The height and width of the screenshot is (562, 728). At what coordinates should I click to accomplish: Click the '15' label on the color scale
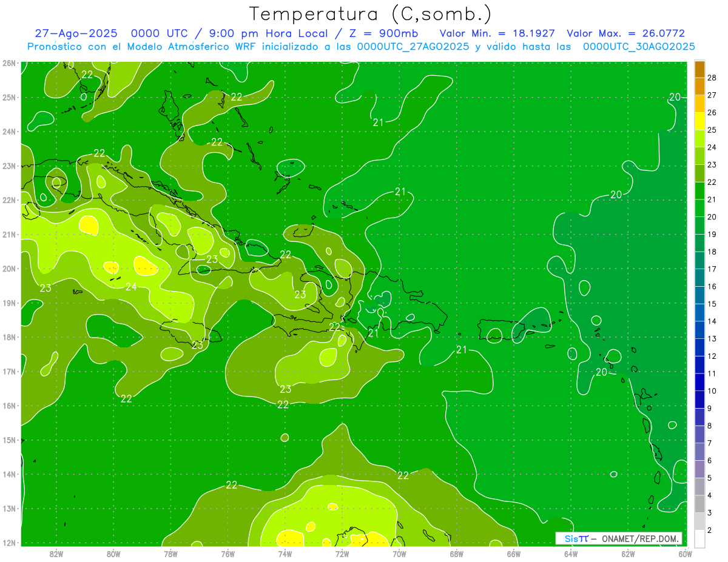[712, 304]
